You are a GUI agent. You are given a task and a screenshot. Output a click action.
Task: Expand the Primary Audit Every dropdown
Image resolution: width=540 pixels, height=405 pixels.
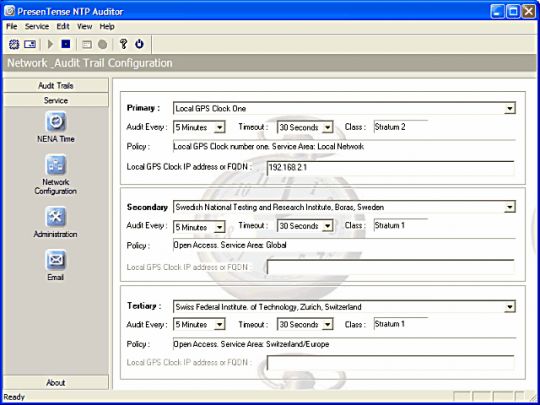coord(219,128)
